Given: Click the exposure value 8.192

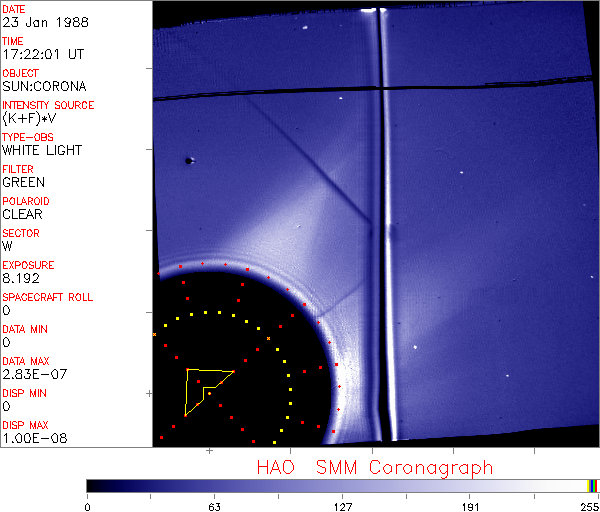Looking at the screenshot, I should click(x=21, y=278).
